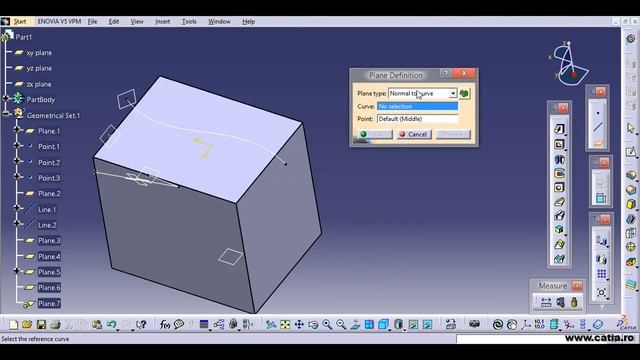Open the ENOVIA V5 VPM menu

click(x=59, y=22)
